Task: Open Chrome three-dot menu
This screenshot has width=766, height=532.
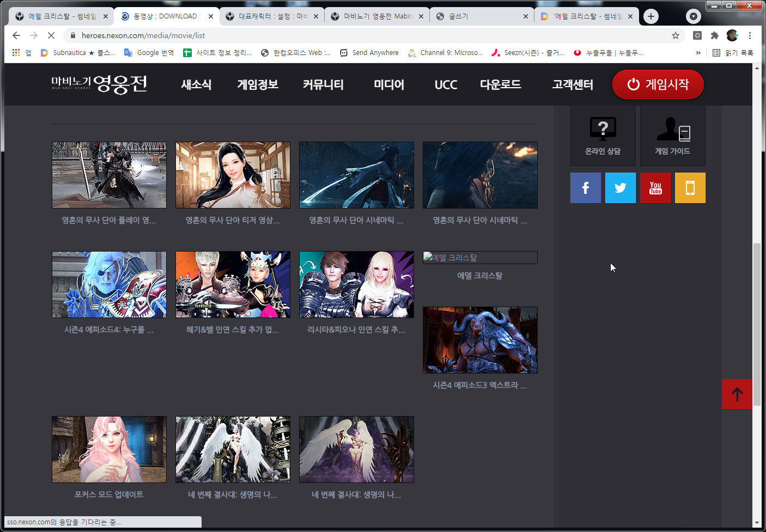Action: tap(750, 35)
